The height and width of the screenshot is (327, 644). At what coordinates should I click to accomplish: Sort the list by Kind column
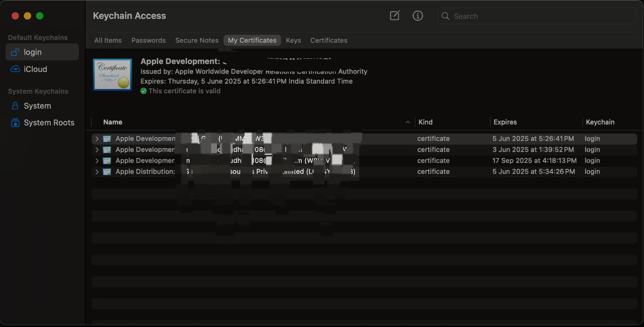click(425, 122)
